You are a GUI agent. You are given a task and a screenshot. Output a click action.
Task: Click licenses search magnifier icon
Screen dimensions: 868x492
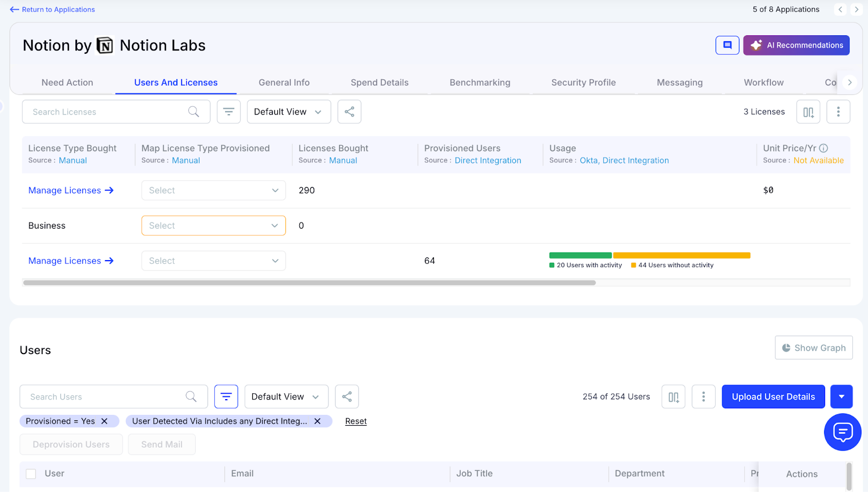click(194, 112)
